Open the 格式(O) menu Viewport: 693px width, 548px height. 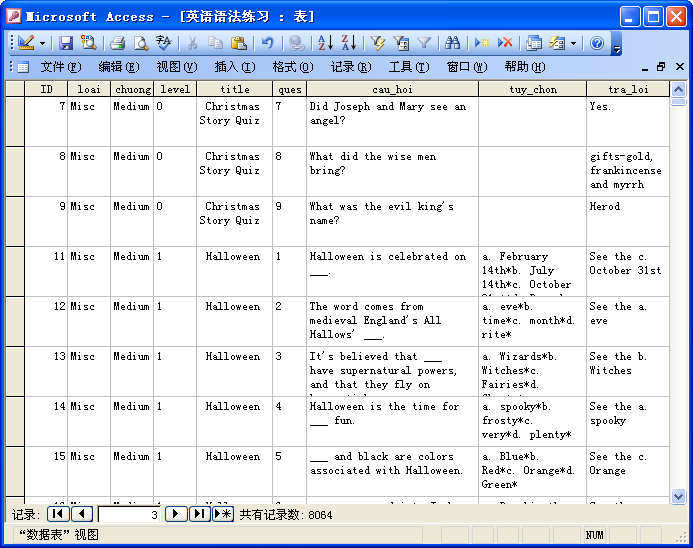click(293, 67)
